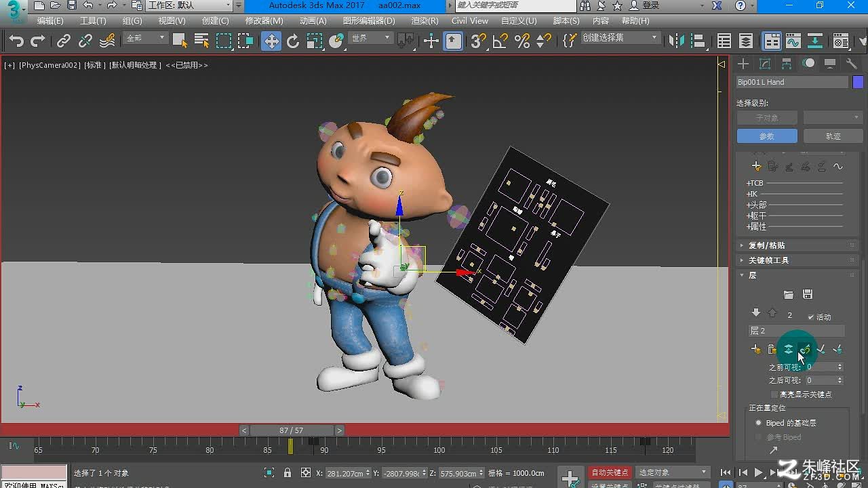Screen dimensions: 868x488
Task: Click the 登录 sign-in link
Action: pos(650,5)
